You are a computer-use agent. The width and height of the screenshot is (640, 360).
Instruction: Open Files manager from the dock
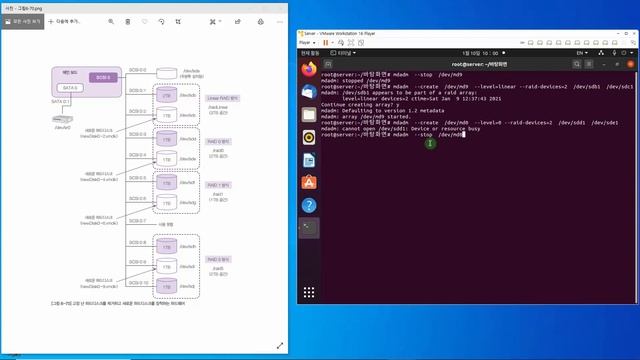(309, 115)
